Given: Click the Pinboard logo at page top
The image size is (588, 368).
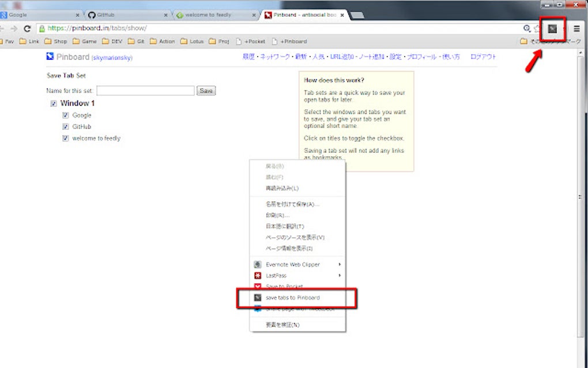Looking at the screenshot, I should point(50,56).
